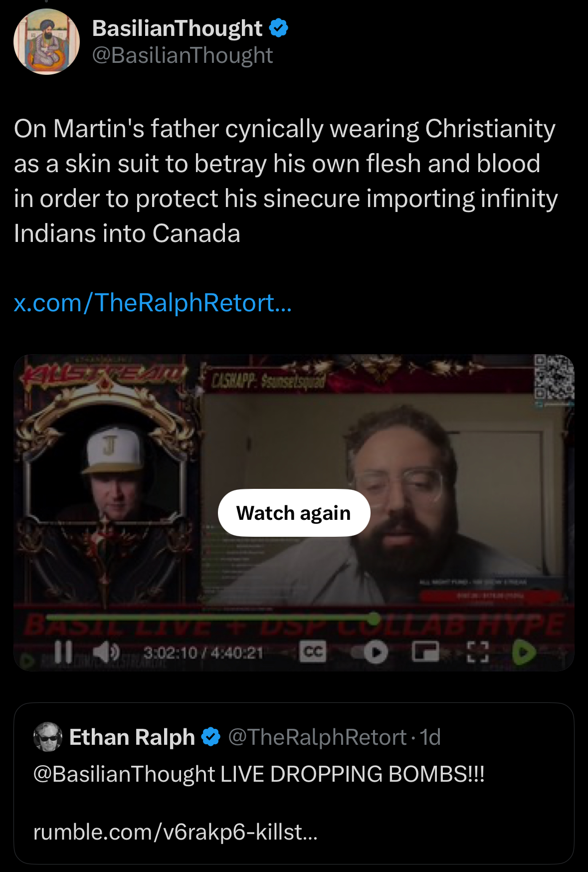Click the Watch again button
The height and width of the screenshot is (872, 588).
coord(294,513)
